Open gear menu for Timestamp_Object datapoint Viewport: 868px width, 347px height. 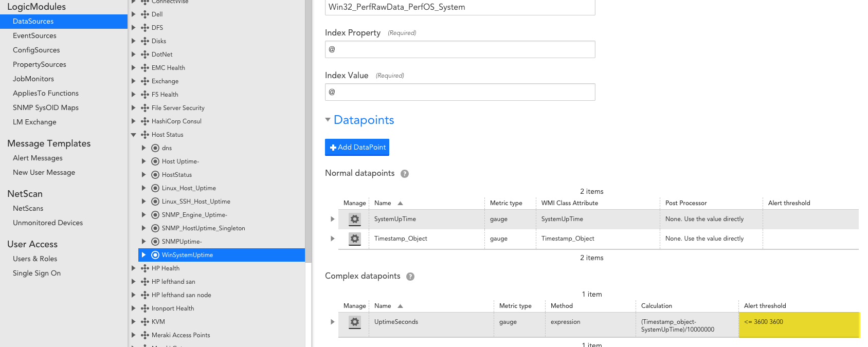pyautogui.click(x=355, y=239)
